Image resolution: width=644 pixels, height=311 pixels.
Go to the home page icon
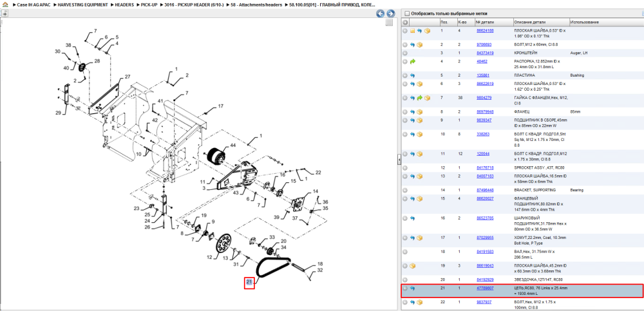(x=5, y=5)
